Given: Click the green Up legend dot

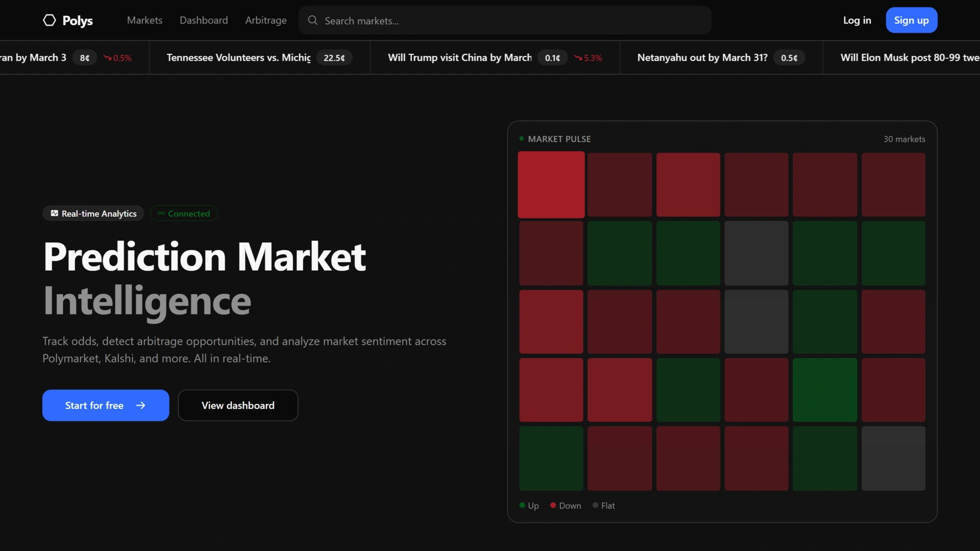Looking at the screenshot, I should pos(522,506).
